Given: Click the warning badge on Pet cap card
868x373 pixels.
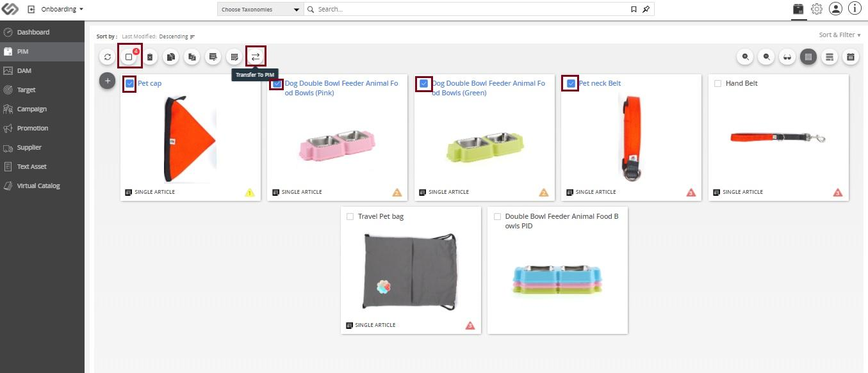Looking at the screenshot, I should [250, 192].
